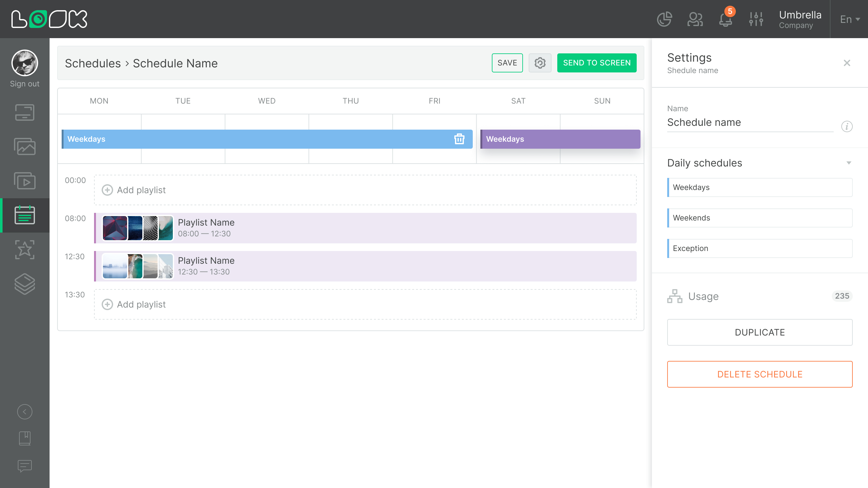Image resolution: width=868 pixels, height=488 pixels.
Task: Click the adjustment sliders settings icon
Action: coord(756,19)
